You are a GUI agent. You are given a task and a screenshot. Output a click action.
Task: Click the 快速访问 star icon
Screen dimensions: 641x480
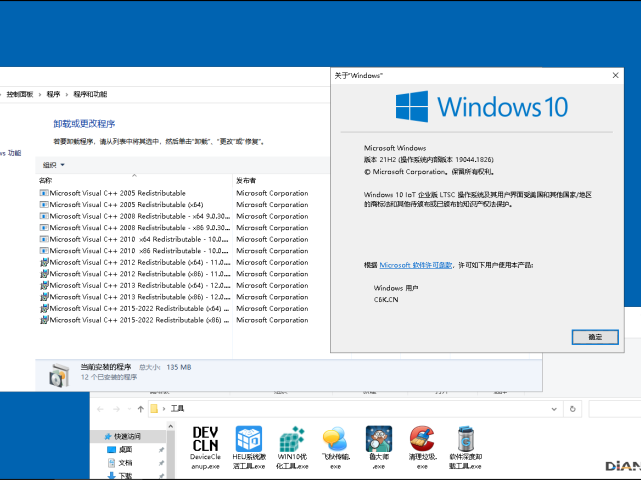pos(108,436)
